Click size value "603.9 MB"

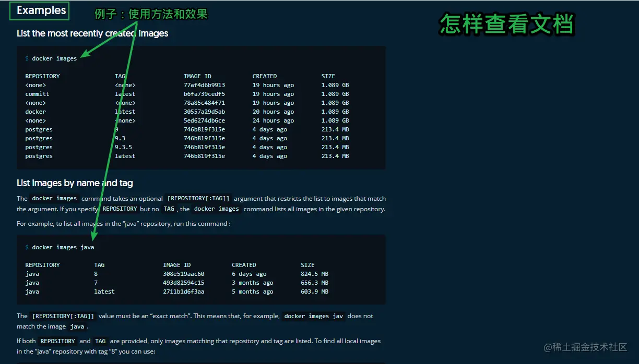(314, 292)
